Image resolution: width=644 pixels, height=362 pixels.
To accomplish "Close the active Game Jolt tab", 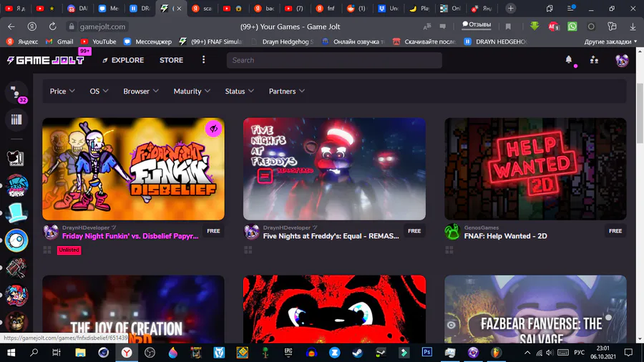I will (x=179, y=8).
